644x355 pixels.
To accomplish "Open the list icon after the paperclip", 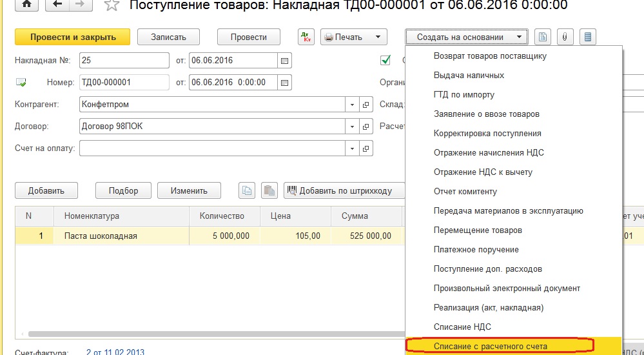I will coord(588,37).
